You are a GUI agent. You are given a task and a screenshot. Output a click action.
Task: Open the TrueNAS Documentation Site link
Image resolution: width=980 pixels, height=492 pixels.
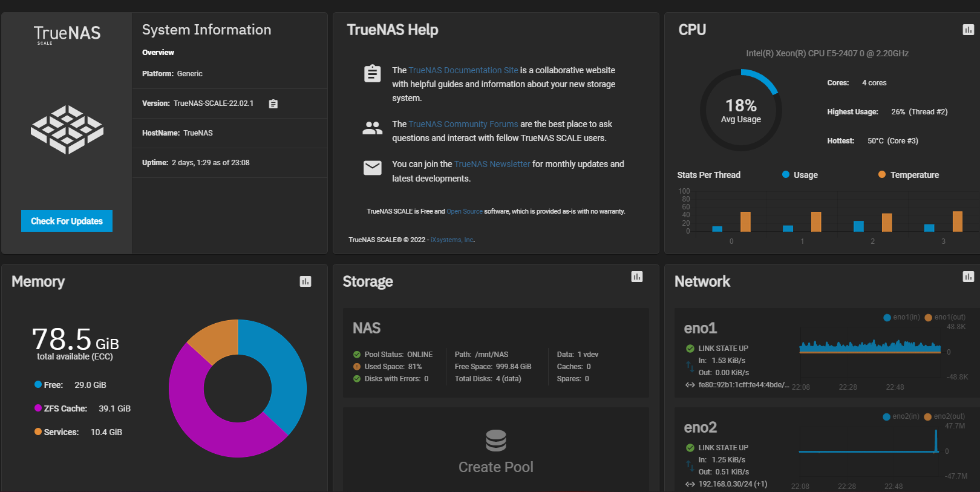tap(463, 70)
